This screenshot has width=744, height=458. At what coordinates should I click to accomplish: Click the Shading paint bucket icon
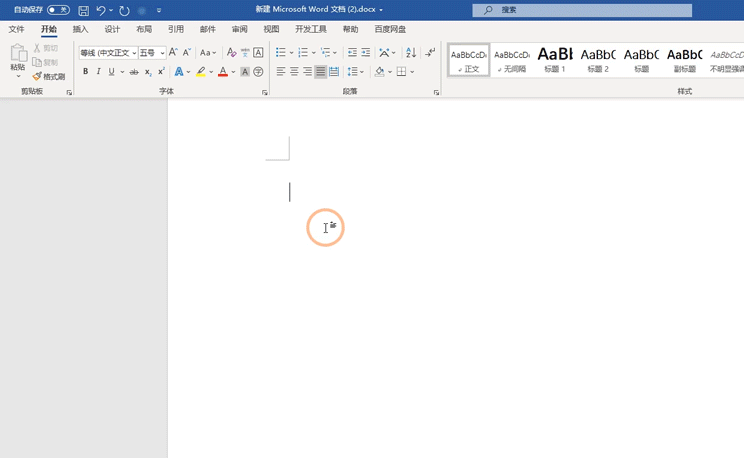pos(380,72)
